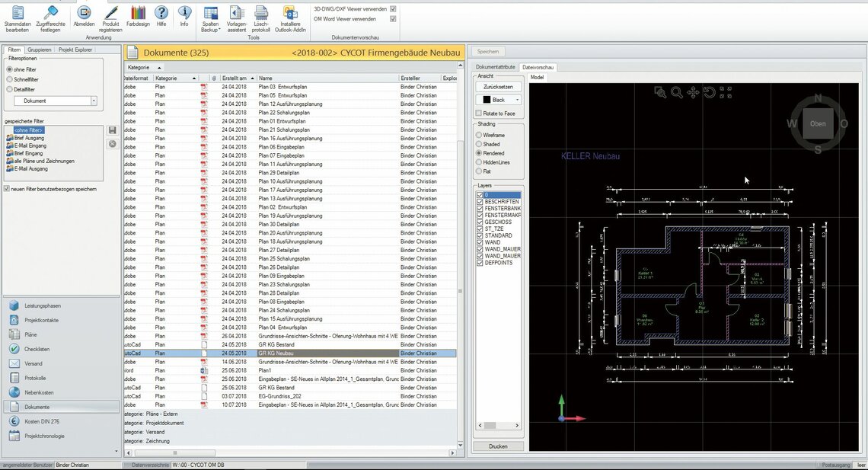The height and width of the screenshot is (470, 868).
Task: Sort by the 'Erstellt am' column
Action: 238,78
